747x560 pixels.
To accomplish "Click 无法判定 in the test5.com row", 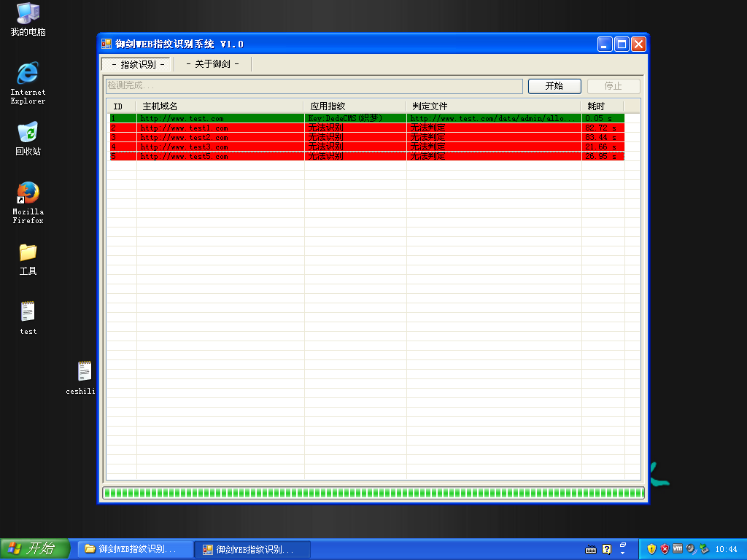I will pyautogui.click(x=427, y=156).
